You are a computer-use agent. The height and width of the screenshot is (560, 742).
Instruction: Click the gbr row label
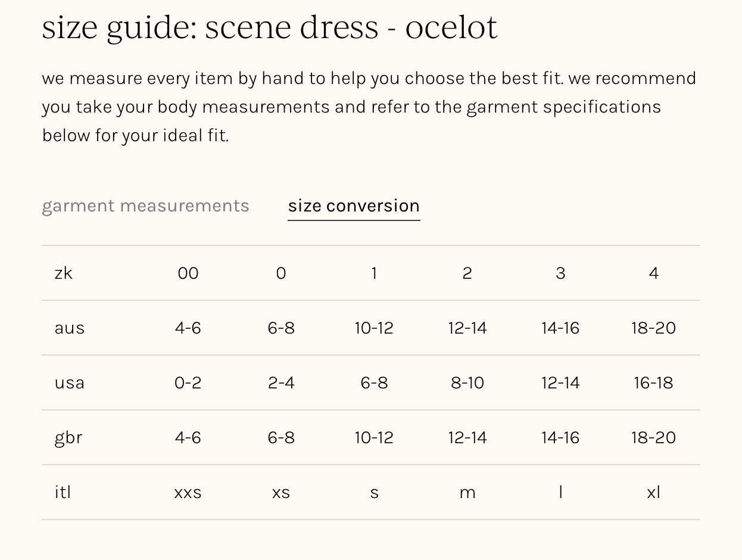[68, 437]
